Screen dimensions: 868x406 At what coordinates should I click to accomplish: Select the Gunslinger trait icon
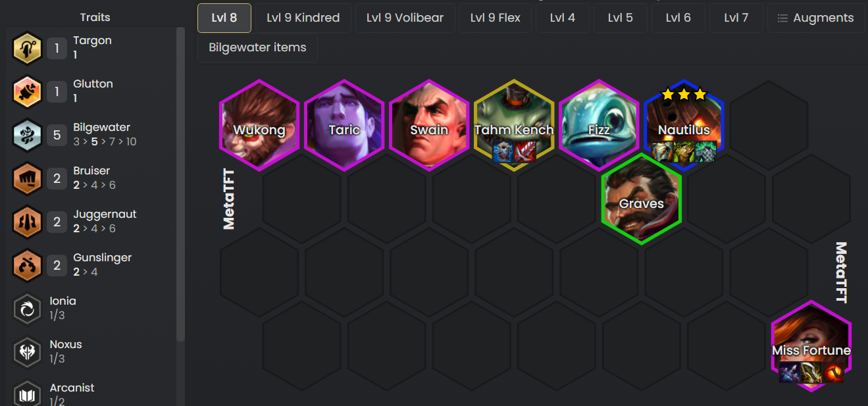[x=28, y=265]
